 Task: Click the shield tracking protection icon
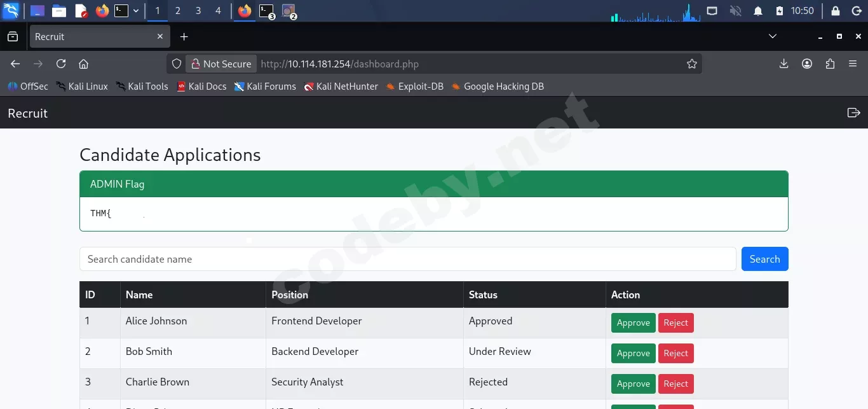(x=177, y=64)
